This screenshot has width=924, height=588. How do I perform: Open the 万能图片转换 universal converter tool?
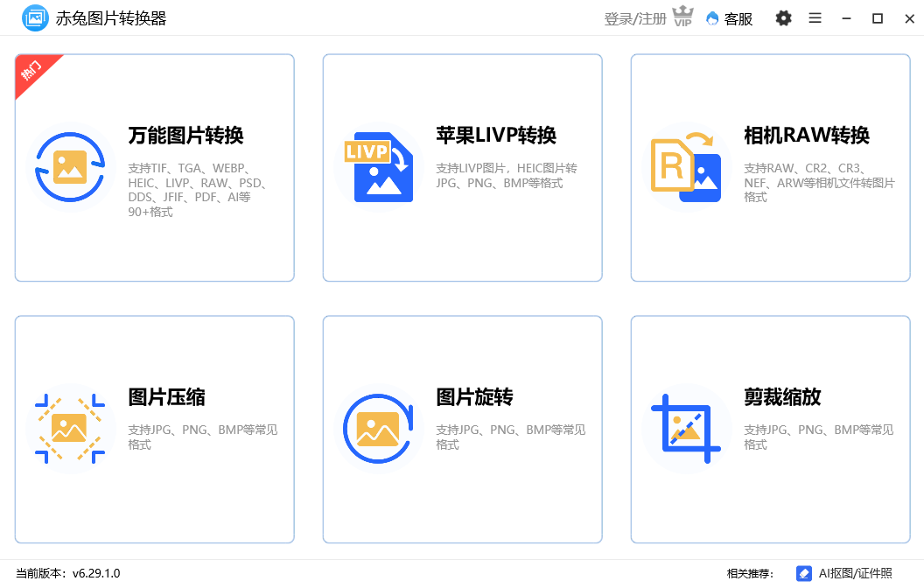154,166
